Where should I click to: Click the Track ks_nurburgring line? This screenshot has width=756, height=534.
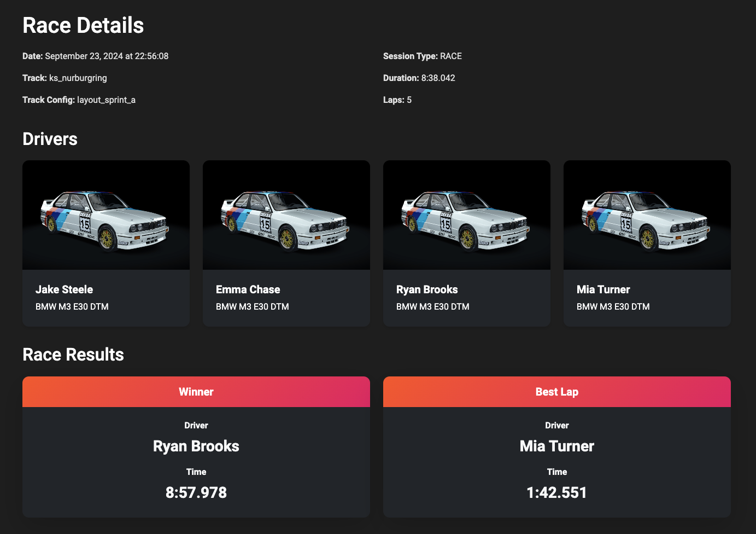pos(65,78)
